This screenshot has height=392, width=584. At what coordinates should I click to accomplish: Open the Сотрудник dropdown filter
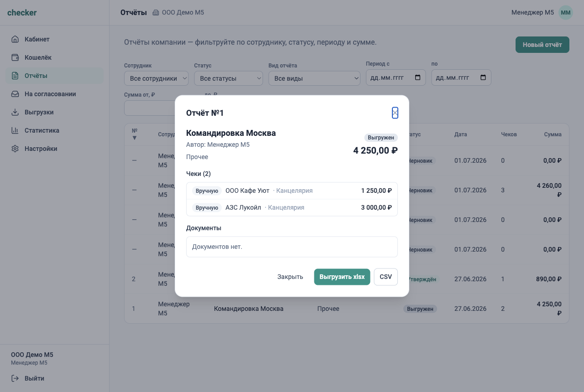pyautogui.click(x=156, y=78)
